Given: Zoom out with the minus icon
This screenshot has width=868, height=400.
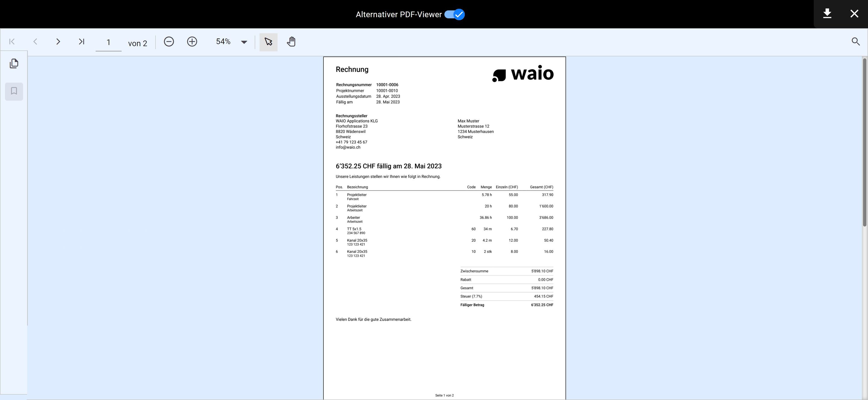Looking at the screenshot, I should pyautogui.click(x=169, y=42).
